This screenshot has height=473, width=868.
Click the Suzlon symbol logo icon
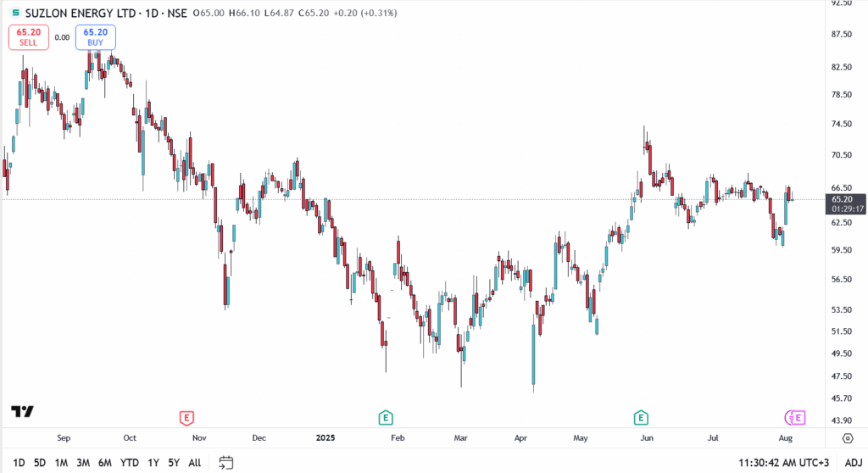(14, 14)
